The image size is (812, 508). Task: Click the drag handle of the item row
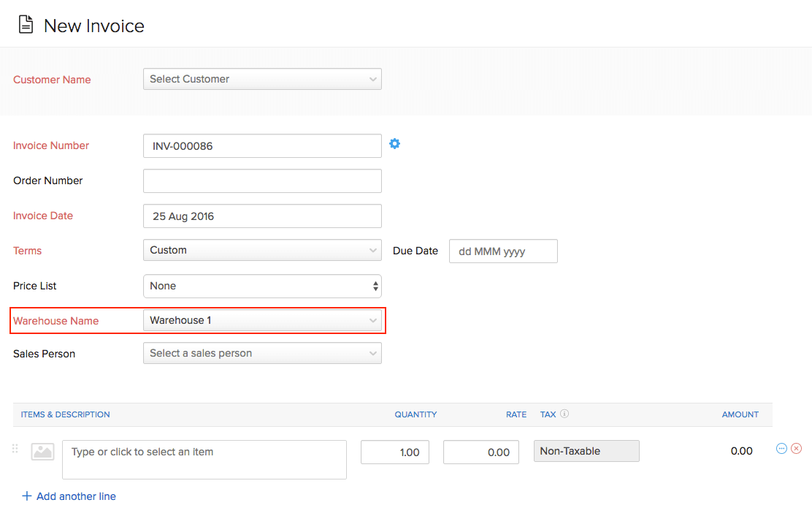15,448
